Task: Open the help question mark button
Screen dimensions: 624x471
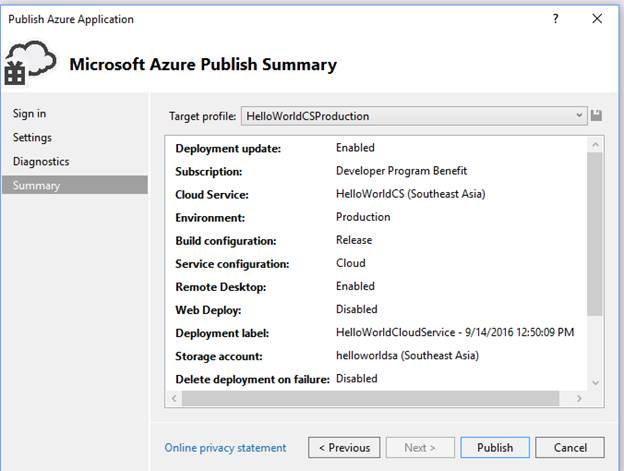Action: pos(556,19)
